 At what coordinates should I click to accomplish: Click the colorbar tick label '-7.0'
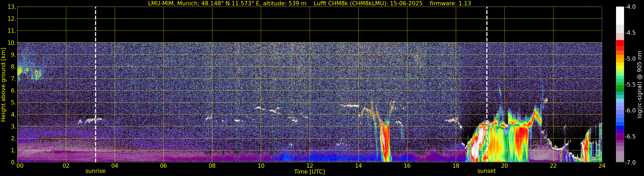tap(630, 163)
